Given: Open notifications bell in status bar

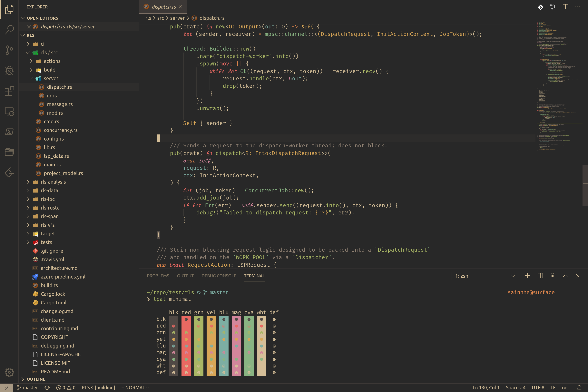Looking at the screenshot, I should (579, 387).
